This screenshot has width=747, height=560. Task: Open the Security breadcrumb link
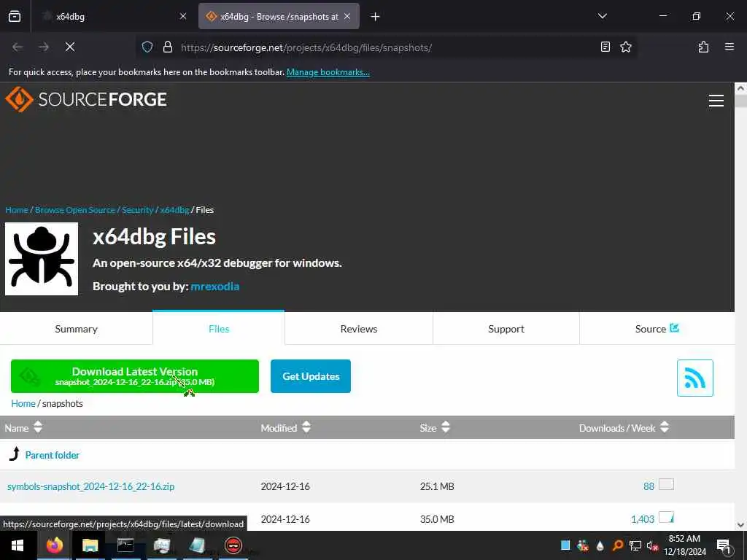138,209
